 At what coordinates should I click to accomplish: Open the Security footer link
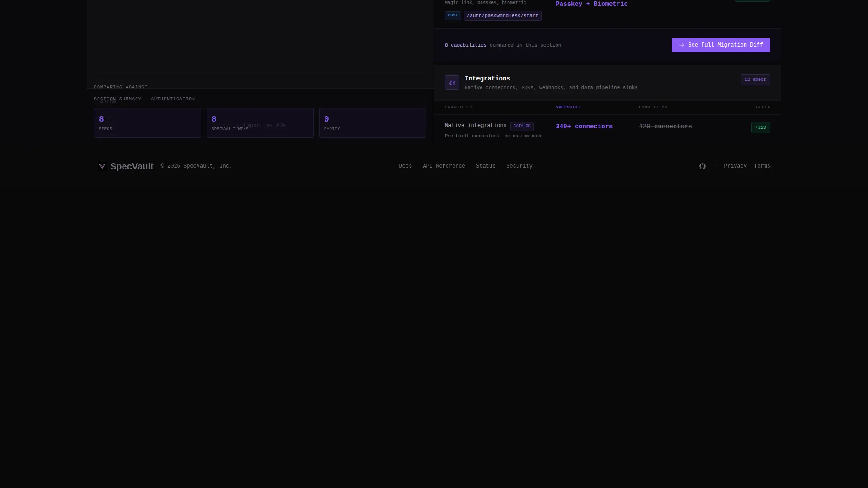coord(519,166)
